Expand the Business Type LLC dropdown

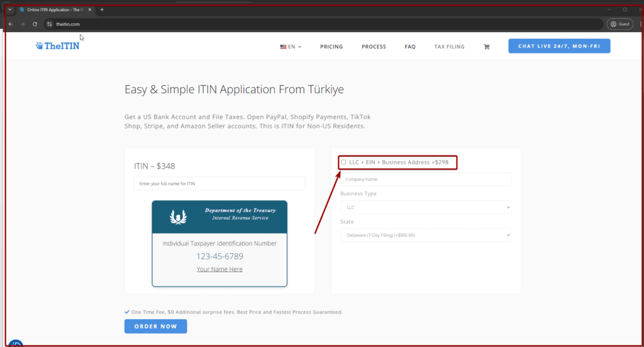[x=426, y=207]
